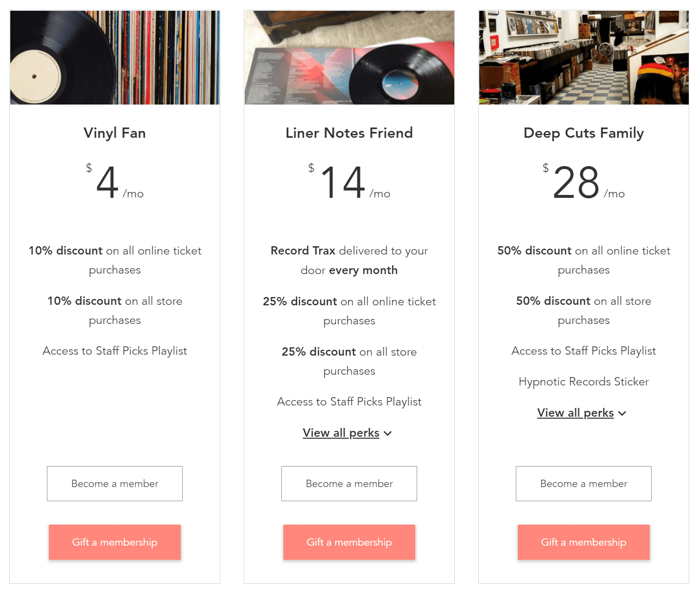Click Become a member under Vinyl Fan

pos(115,484)
